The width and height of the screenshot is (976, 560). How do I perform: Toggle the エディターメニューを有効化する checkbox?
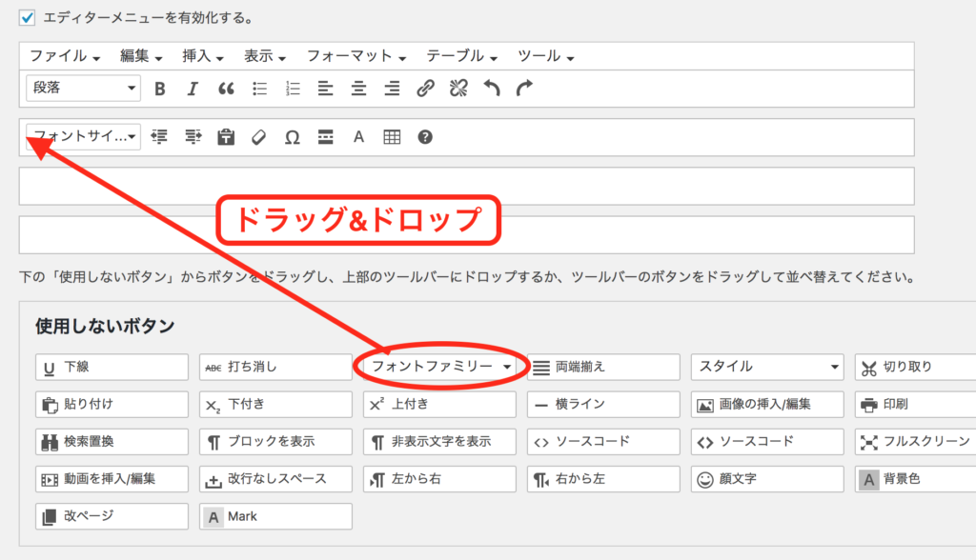[x=28, y=17]
